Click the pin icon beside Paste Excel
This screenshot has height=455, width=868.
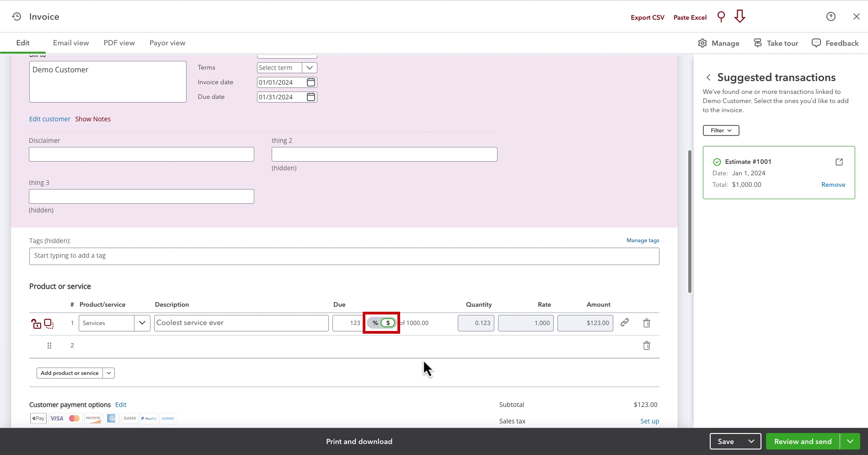(721, 17)
